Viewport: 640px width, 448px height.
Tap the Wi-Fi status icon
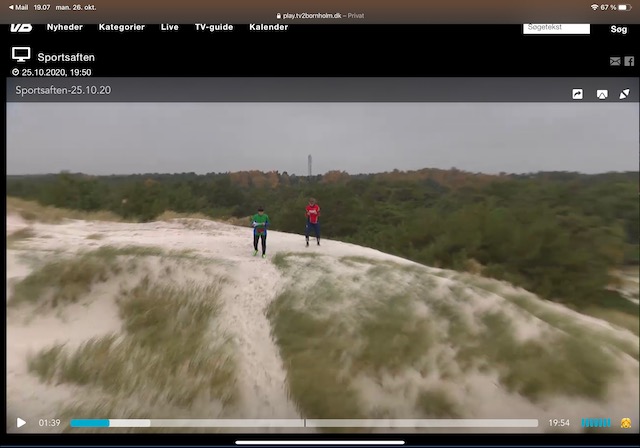click(x=594, y=7)
